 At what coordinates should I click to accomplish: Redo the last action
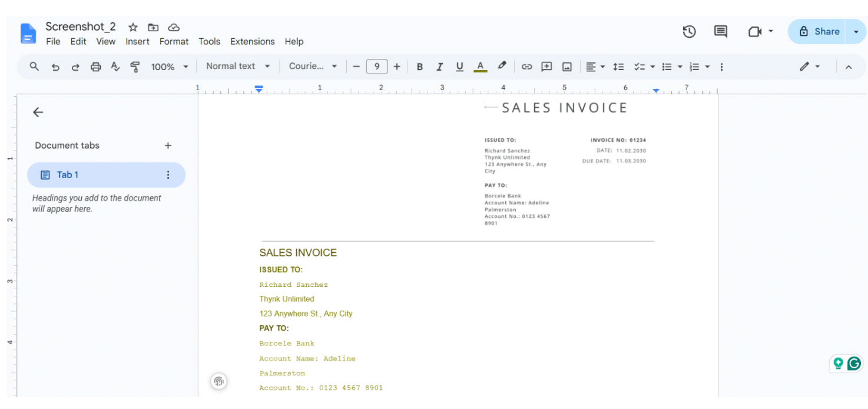pyautogui.click(x=75, y=67)
